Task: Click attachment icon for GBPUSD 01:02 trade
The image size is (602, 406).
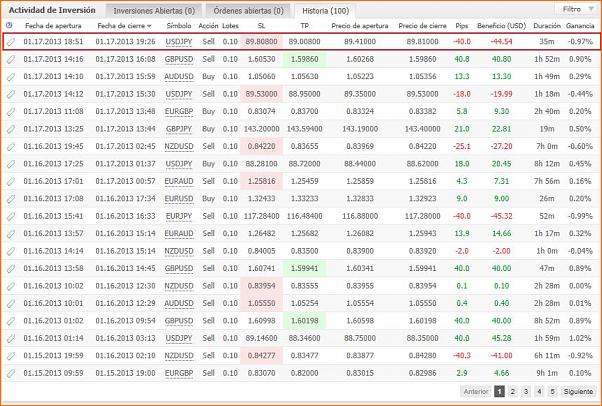Action: (x=12, y=321)
